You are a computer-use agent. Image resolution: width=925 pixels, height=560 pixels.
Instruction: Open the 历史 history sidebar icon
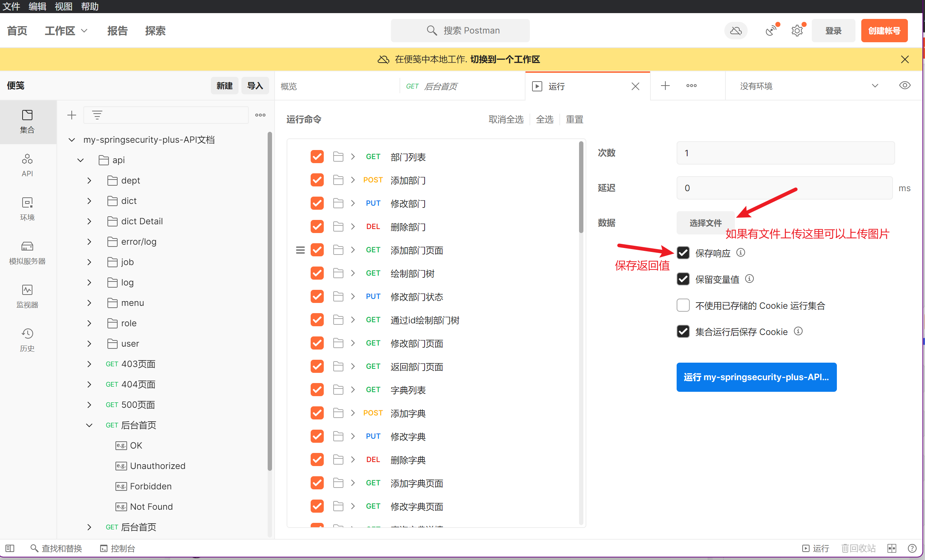coord(27,340)
